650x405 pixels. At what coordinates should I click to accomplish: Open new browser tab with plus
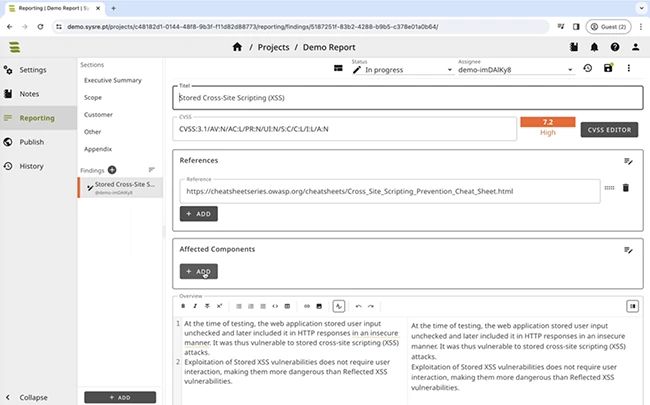point(113,8)
